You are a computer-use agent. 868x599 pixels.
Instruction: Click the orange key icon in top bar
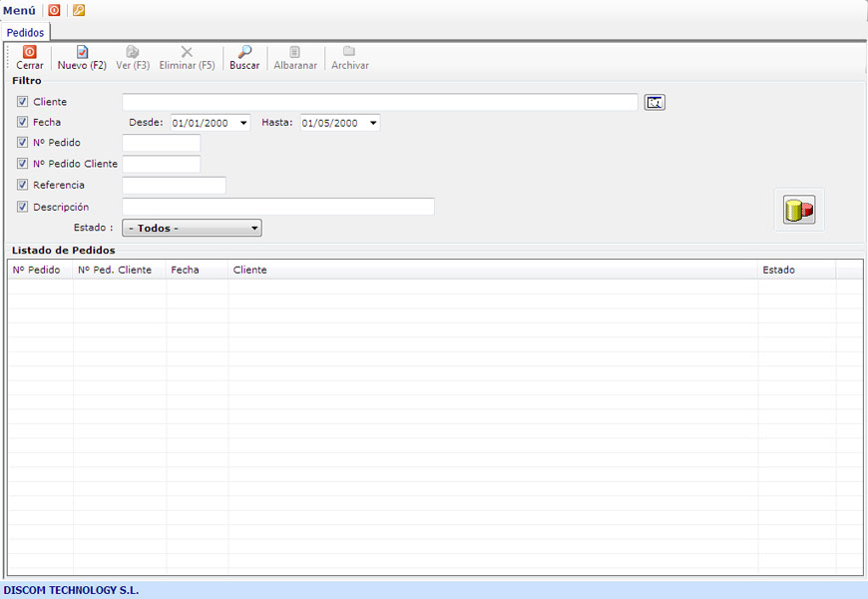pyautogui.click(x=79, y=10)
